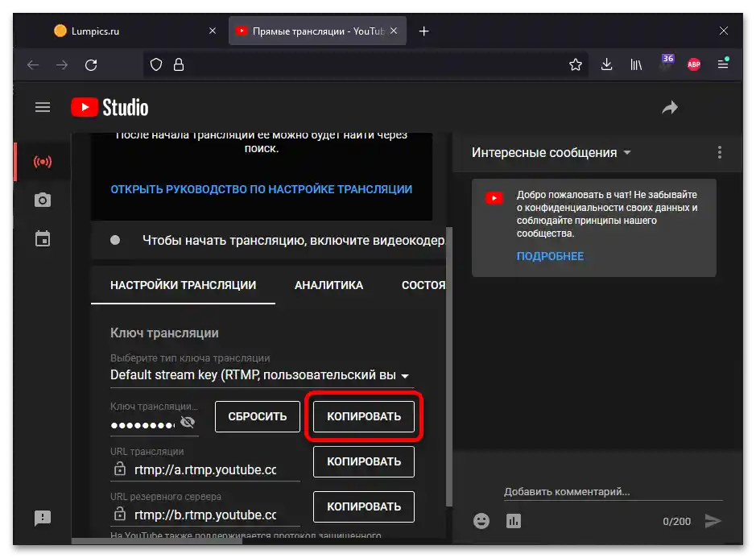756x558 pixels.
Task: Close the Lumpics.ru tab
Action: pos(212,31)
